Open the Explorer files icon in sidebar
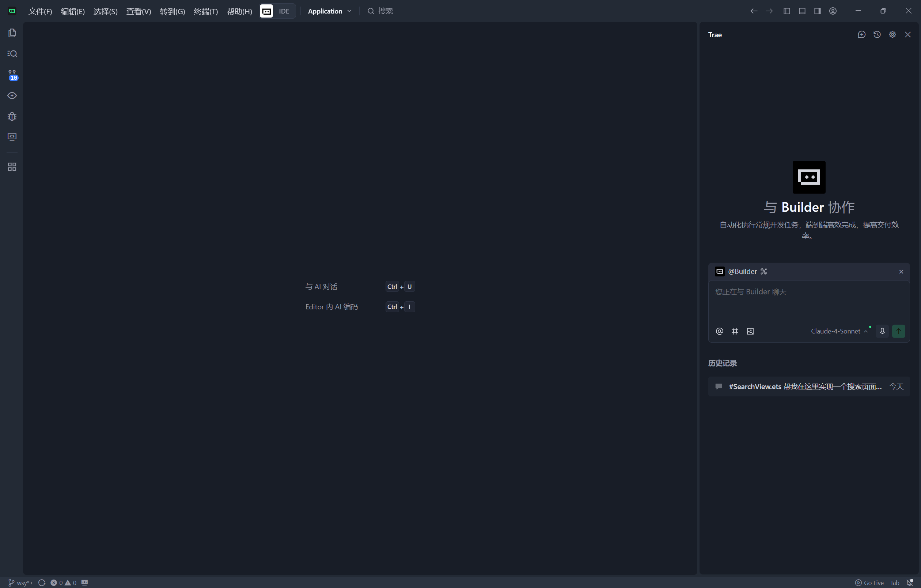Image resolution: width=921 pixels, height=588 pixels. [12, 33]
